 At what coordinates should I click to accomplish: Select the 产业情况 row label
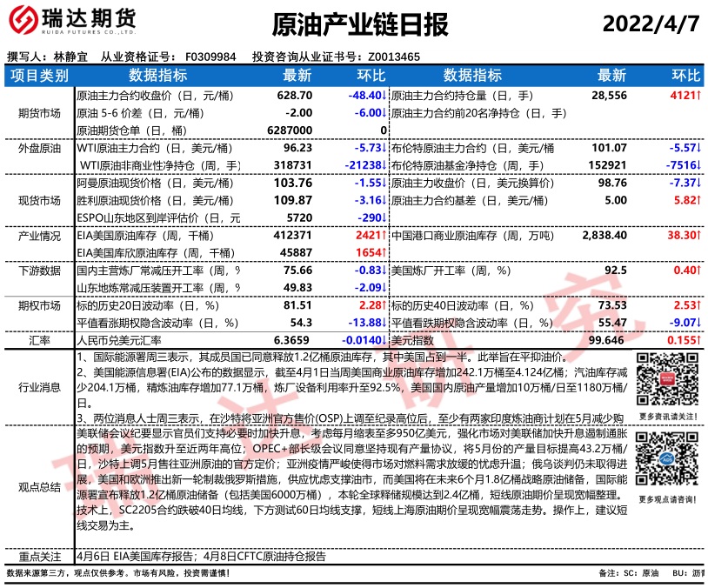click(39, 236)
